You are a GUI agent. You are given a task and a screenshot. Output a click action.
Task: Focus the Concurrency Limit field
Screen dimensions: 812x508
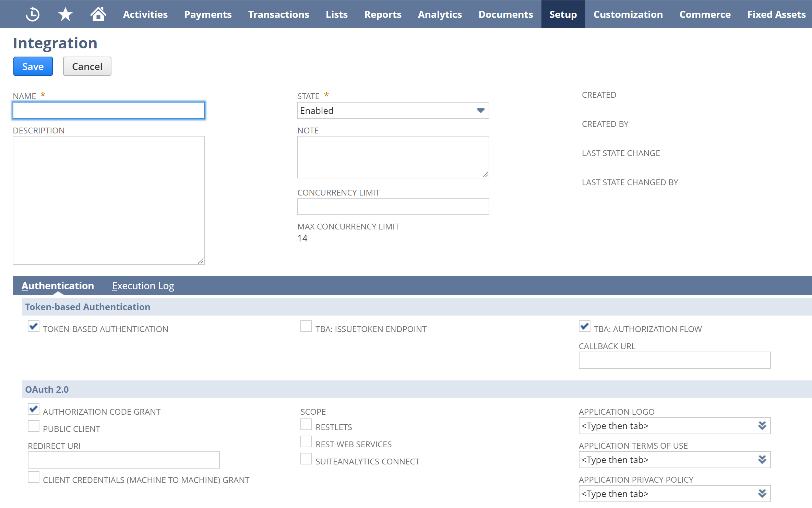point(393,206)
